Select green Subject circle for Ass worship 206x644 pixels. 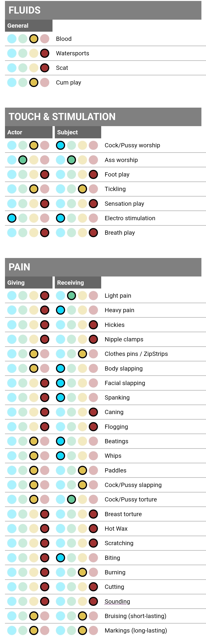(72, 160)
